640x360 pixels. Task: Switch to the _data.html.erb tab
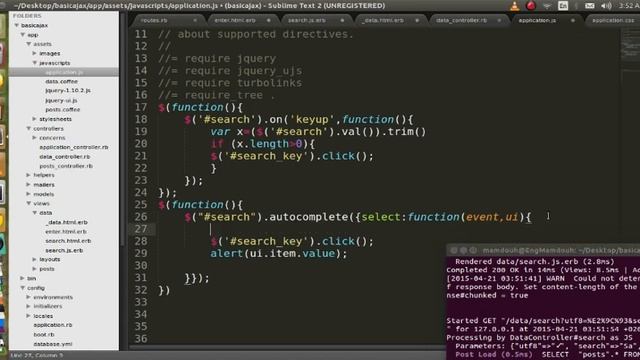(382, 20)
